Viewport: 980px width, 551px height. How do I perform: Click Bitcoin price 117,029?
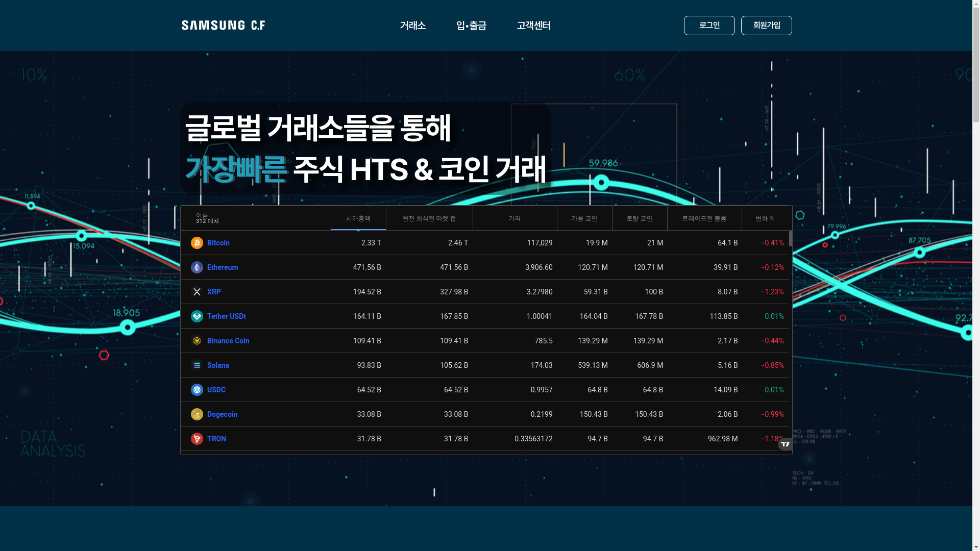click(540, 243)
